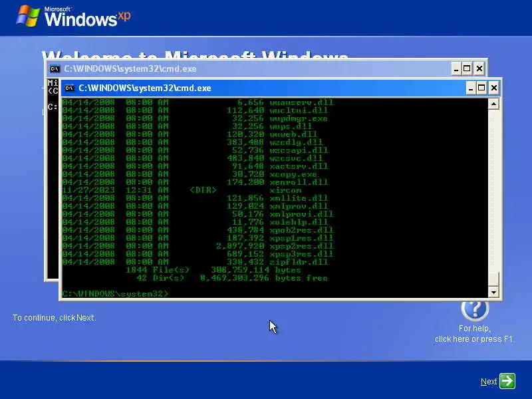Click the cmd scrollbar thumb
This screenshot has width=532, height=399.
point(493,279)
